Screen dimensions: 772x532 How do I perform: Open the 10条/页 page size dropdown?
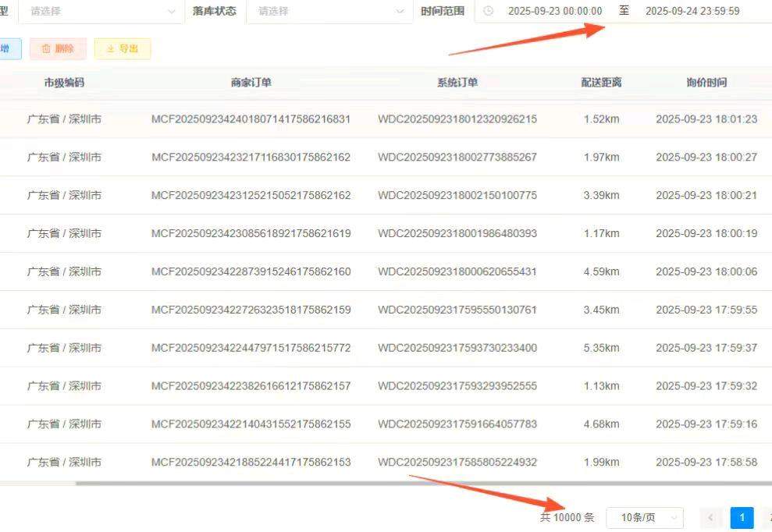646,517
